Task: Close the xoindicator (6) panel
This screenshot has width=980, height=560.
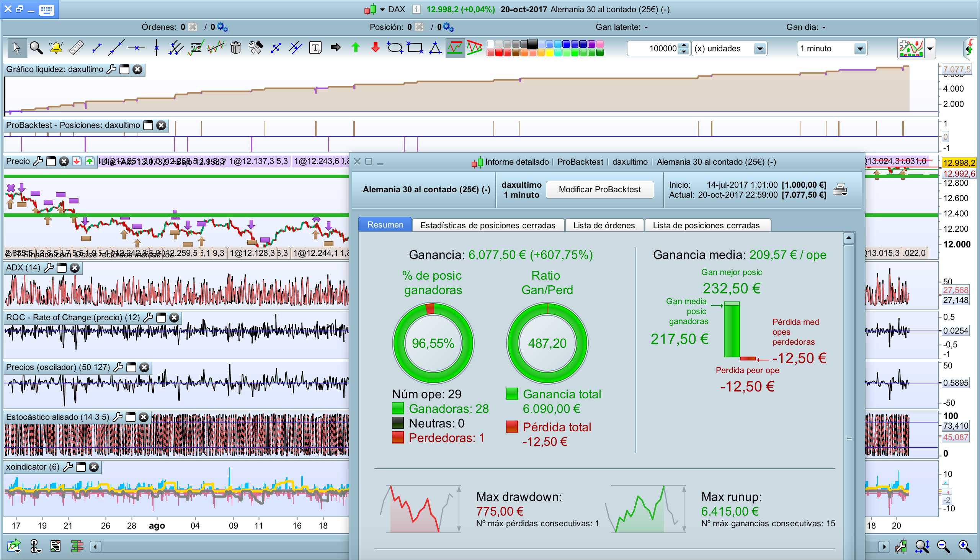Action: [x=94, y=467]
